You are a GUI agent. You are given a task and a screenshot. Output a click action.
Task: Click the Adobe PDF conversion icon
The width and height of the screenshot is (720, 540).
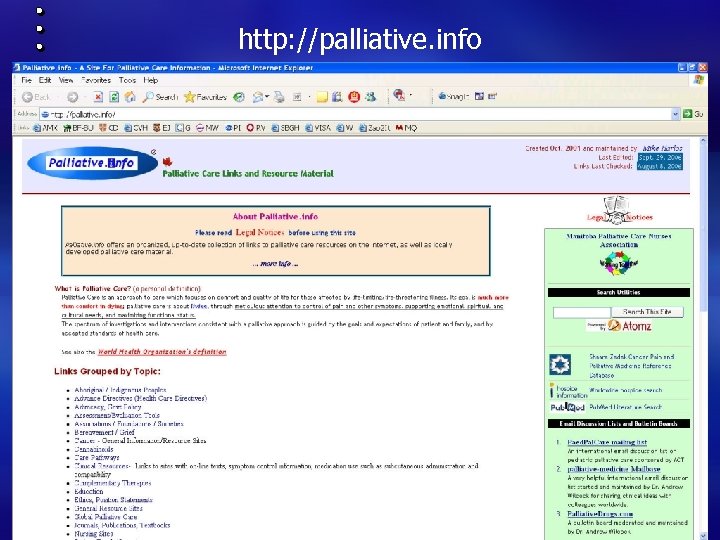399,96
